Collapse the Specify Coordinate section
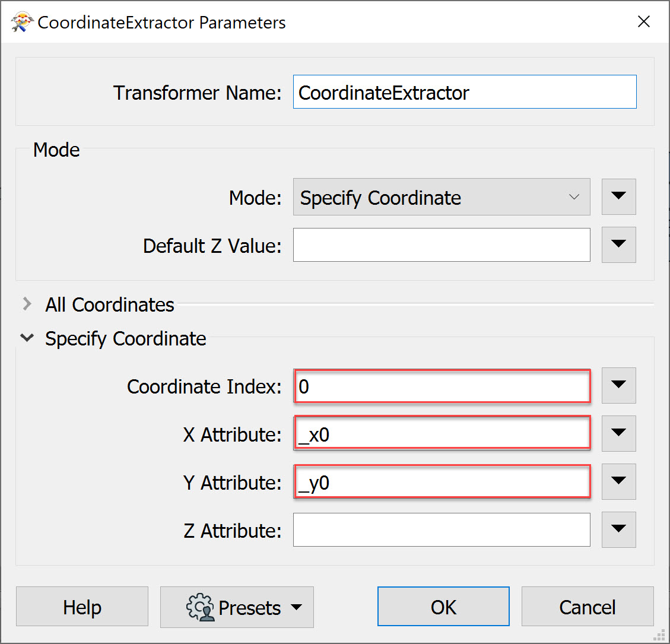Viewport: 670px width, 644px height. 27,338
